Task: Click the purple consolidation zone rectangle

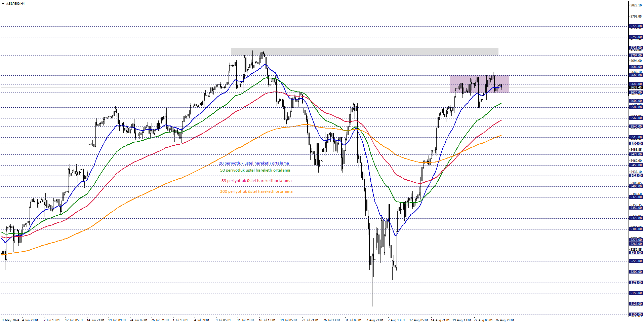Action: (x=480, y=84)
